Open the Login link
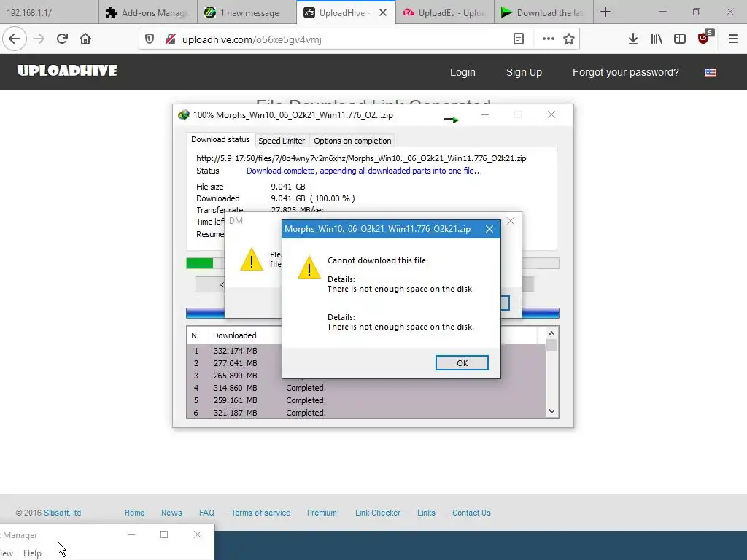This screenshot has height=560, width=747. (462, 72)
